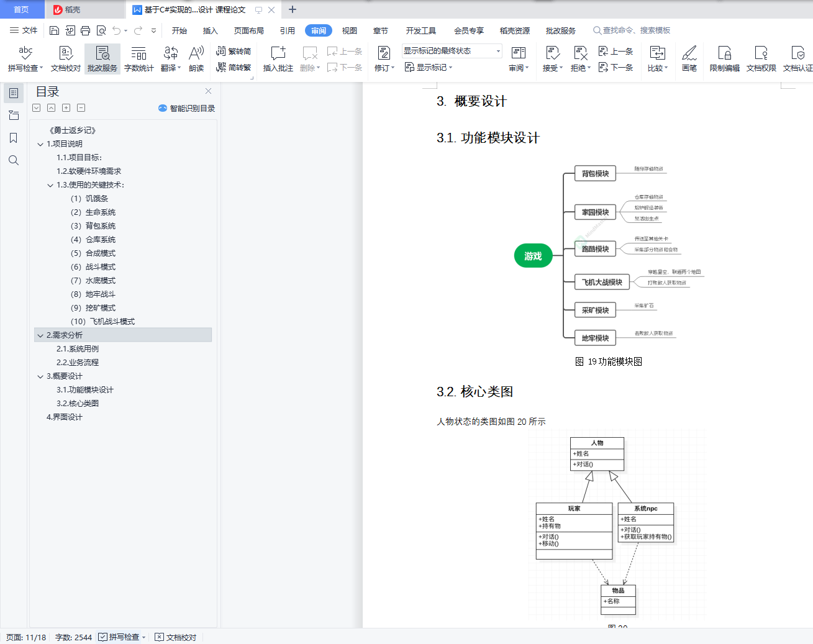The width and height of the screenshot is (813, 644).
Task: Save the document using the quick-access save icon
Action: pyautogui.click(x=54, y=30)
